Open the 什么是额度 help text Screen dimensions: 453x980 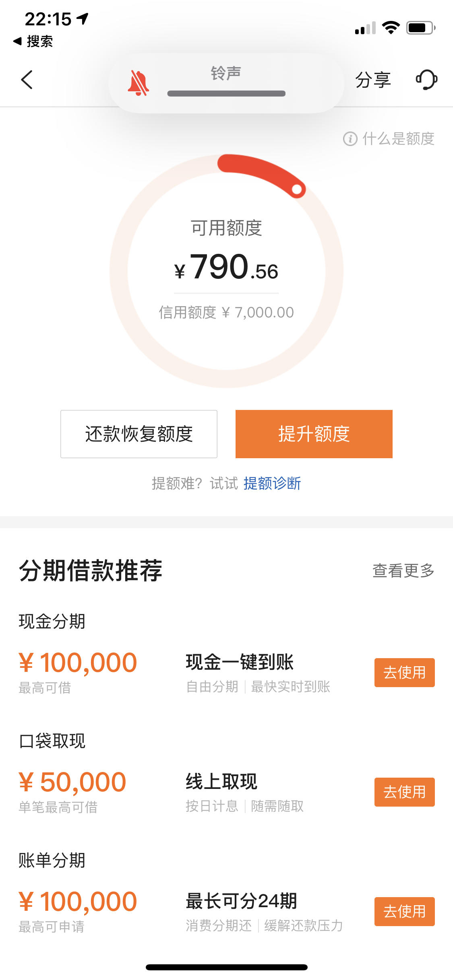pyautogui.click(x=398, y=139)
